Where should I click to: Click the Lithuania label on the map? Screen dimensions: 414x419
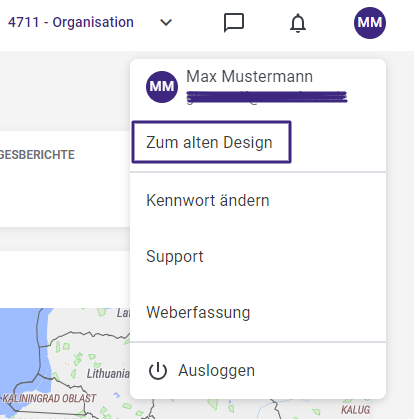click(108, 374)
